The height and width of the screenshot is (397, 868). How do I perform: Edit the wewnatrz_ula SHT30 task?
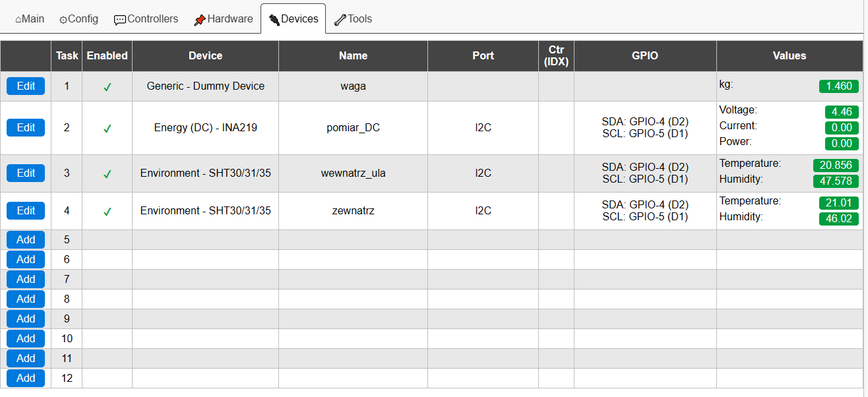pyautogui.click(x=26, y=173)
